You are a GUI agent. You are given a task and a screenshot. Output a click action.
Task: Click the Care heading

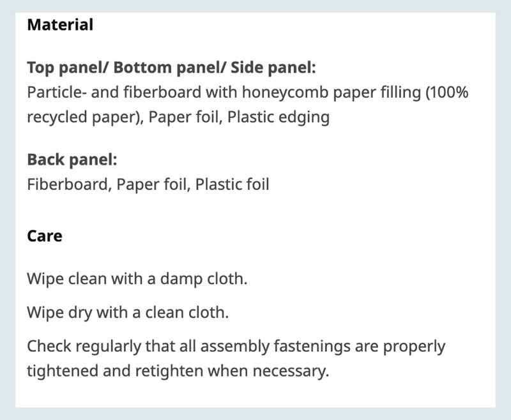(x=45, y=236)
